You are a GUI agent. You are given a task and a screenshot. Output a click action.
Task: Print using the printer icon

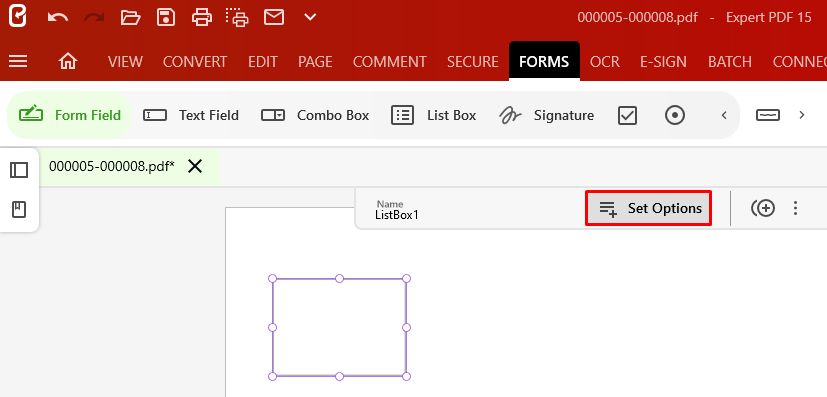pyautogui.click(x=201, y=17)
